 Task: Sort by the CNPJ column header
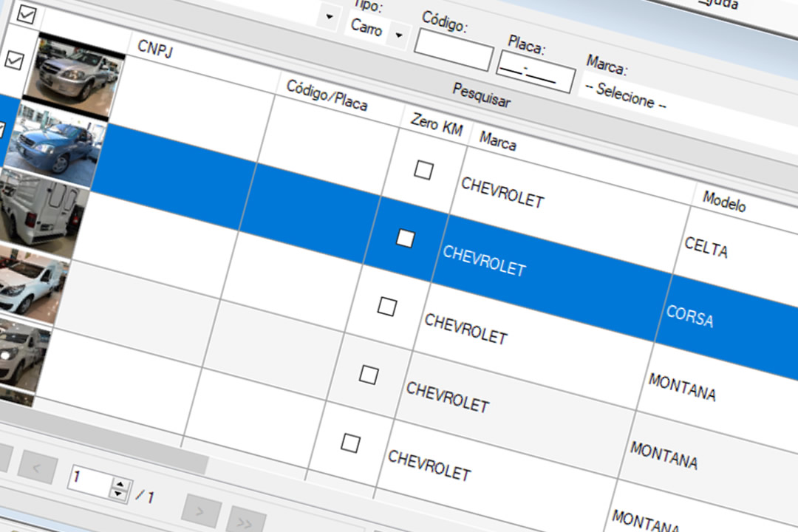pos(155,50)
